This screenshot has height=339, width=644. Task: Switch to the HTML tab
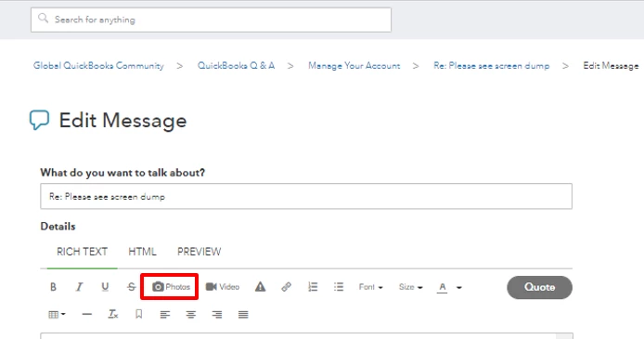click(x=142, y=252)
